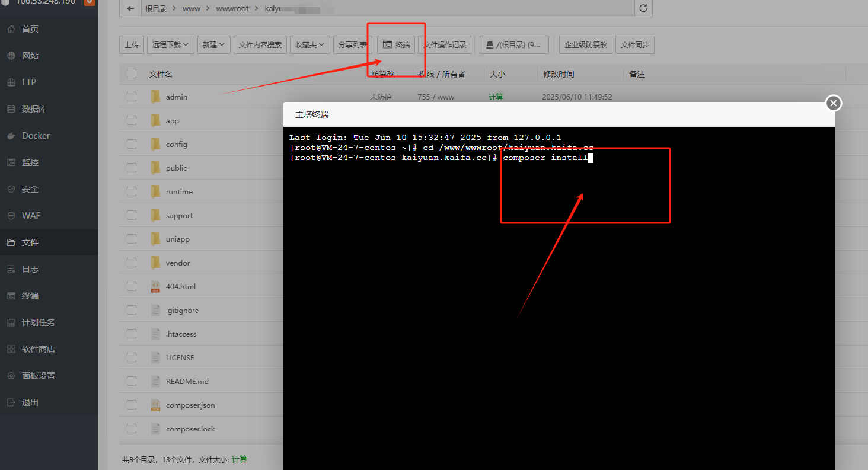
Task: Check the config folder checkbox
Action: [x=132, y=144]
